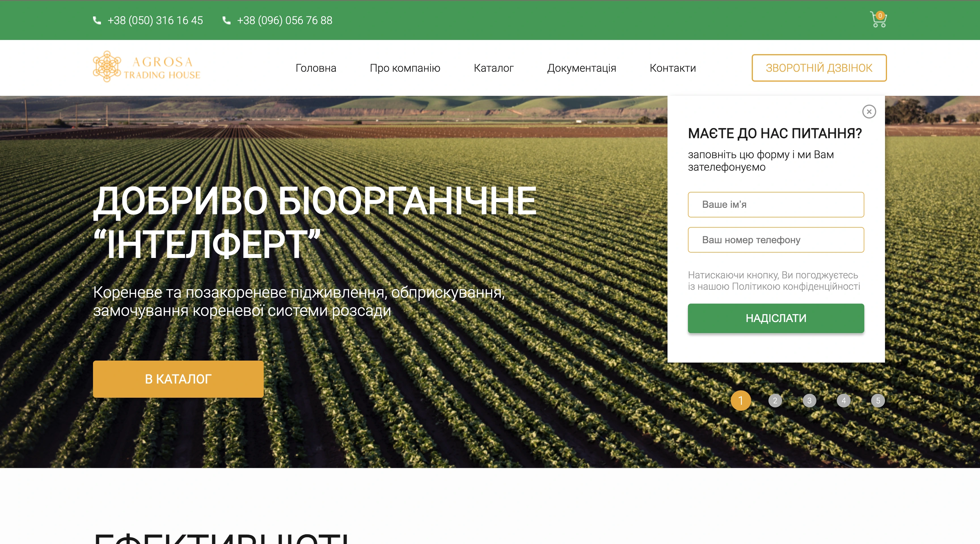
Task: Focus the Ваш номер телефону field
Action: 776,240
